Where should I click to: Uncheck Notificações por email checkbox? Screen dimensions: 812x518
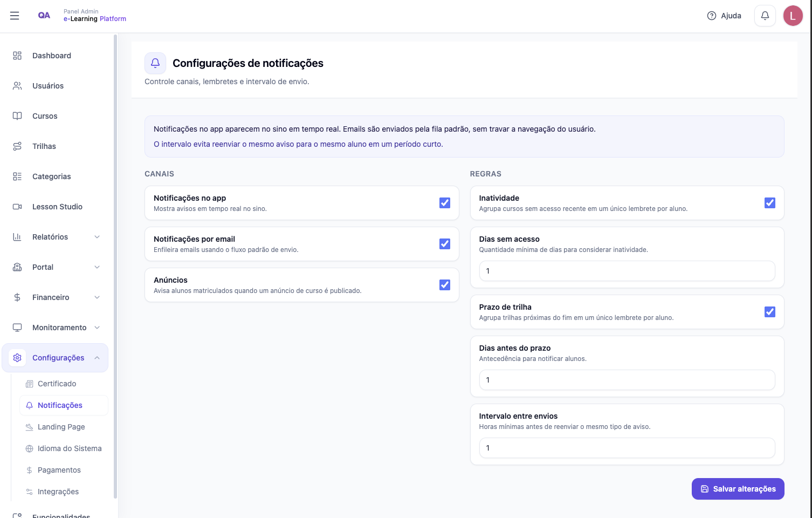pos(445,244)
